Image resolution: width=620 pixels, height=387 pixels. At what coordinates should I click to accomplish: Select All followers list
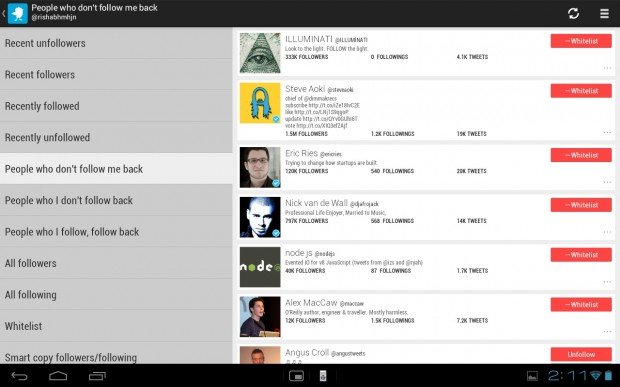(x=116, y=263)
